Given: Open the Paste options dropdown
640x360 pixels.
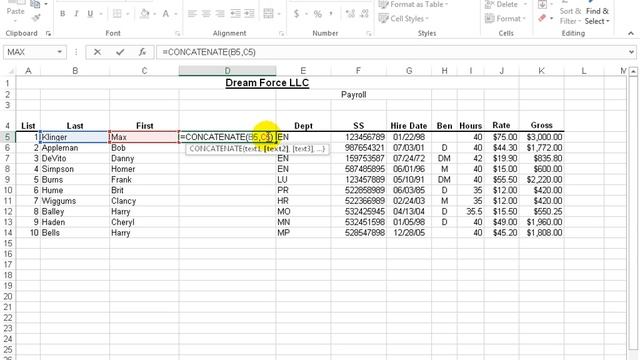Looking at the screenshot, I should 16,20.
